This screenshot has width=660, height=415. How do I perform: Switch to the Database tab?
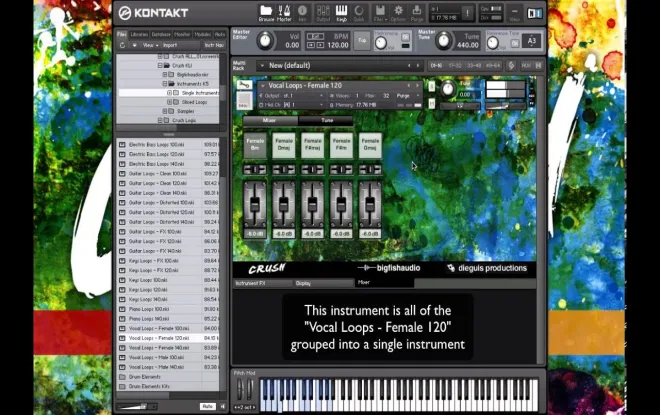pyautogui.click(x=161, y=35)
